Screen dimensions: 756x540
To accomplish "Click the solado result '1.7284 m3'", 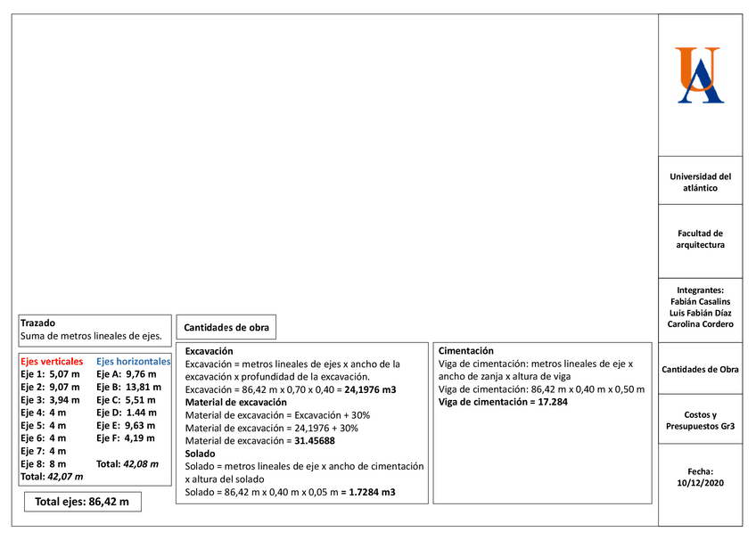I will point(372,492).
